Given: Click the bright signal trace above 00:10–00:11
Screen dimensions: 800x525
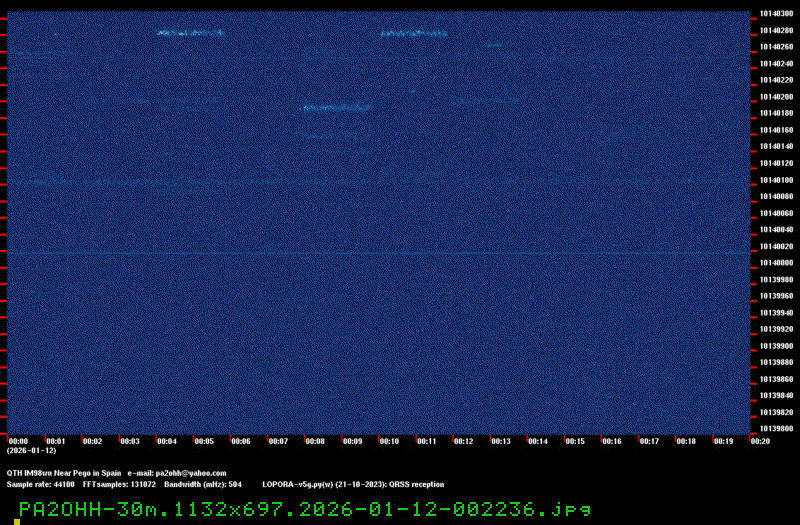Looking at the screenshot, I should coord(414,34).
